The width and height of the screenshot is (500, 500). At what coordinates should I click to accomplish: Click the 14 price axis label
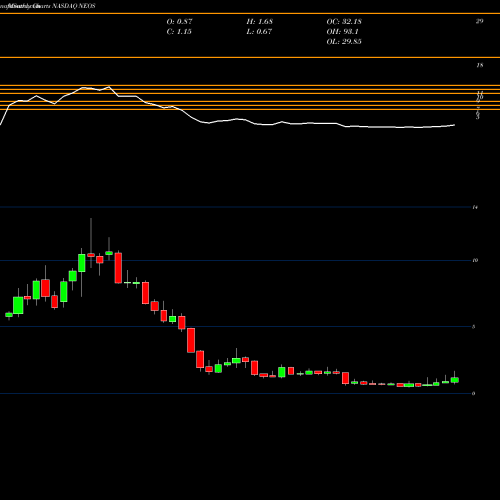[x=475, y=207]
